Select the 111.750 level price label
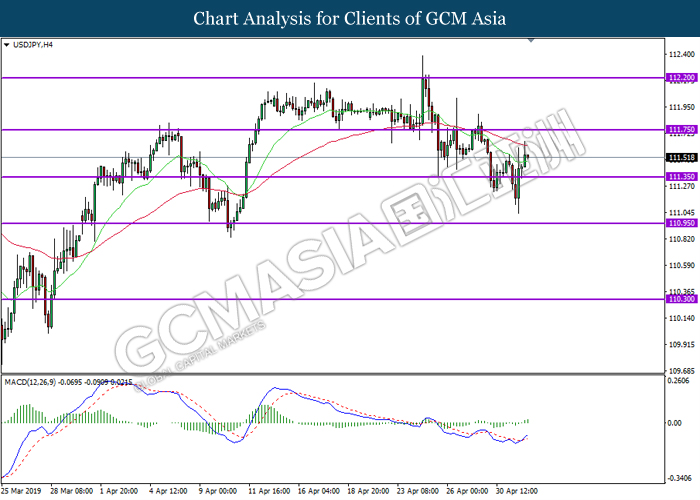 point(681,129)
